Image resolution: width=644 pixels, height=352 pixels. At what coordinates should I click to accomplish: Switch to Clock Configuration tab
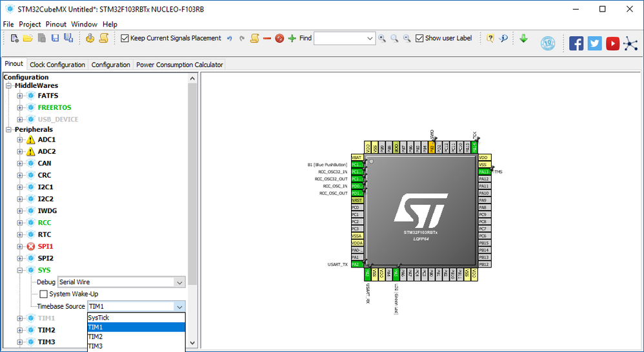[x=57, y=65]
